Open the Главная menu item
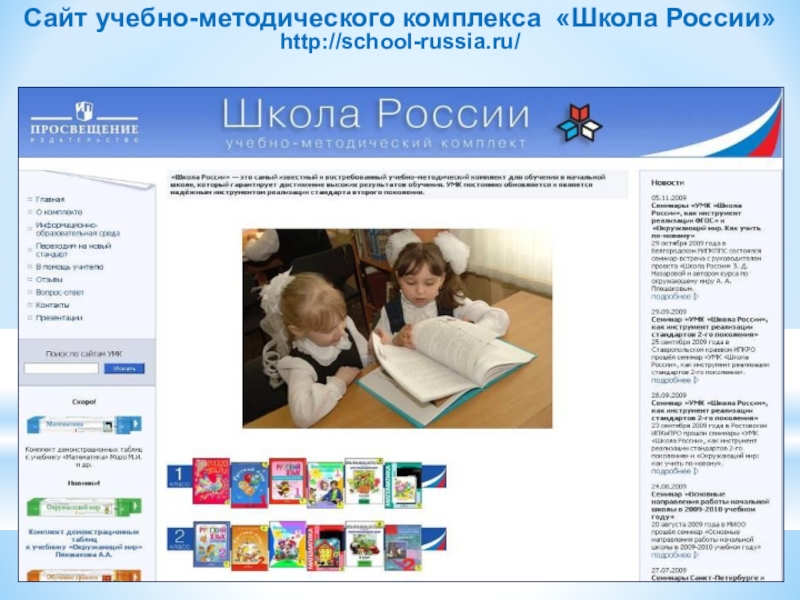The width and height of the screenshot is (800, 600). coord(50,199)
